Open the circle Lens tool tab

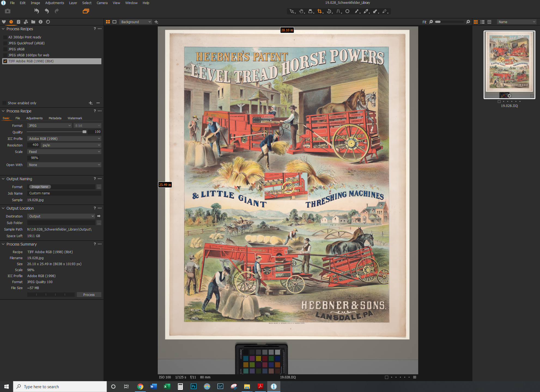(x=48, y=22)
